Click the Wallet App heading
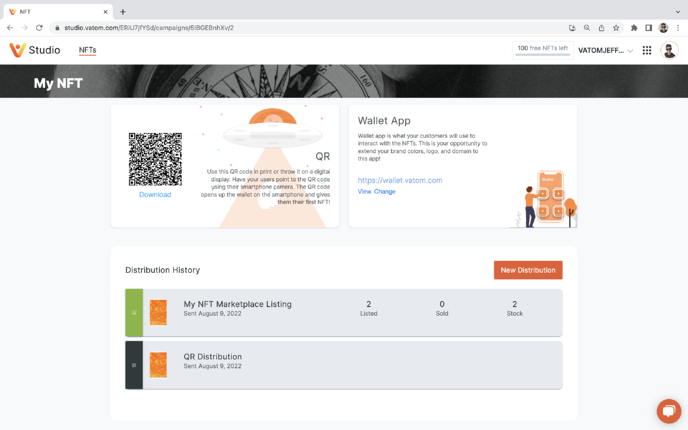 [384, 121]
